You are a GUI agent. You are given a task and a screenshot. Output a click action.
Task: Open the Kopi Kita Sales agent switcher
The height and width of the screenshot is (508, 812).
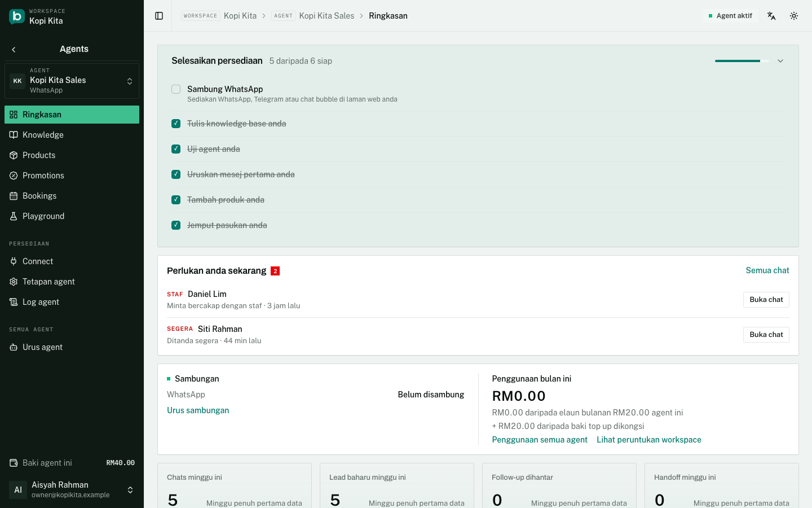(72, 81)
